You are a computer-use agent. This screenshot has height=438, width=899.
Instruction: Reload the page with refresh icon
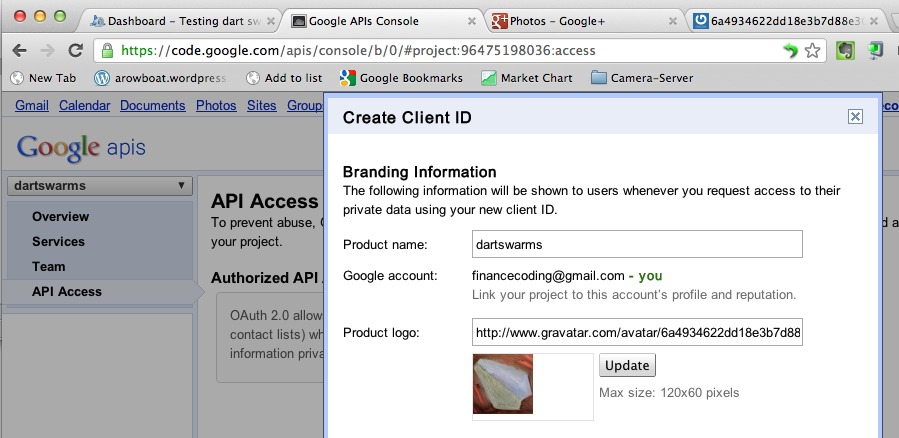click(75, 50)
